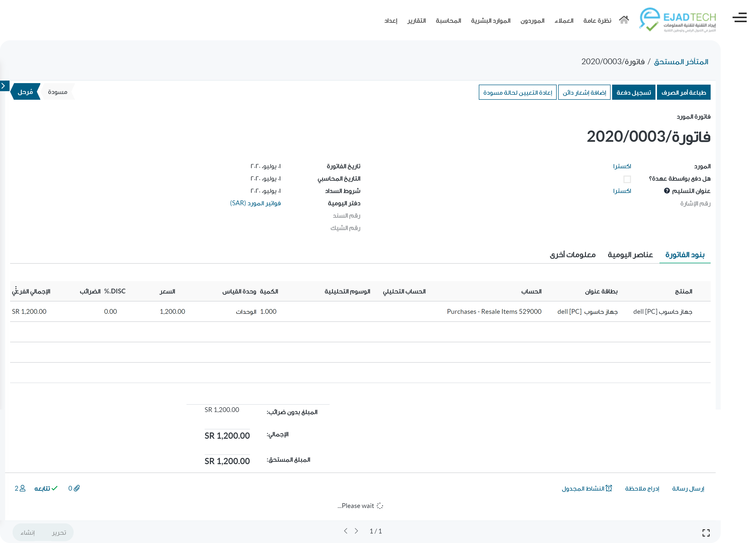Screen dimensions: 756x543
Task: Select the draft status stage
Action: 57,92
